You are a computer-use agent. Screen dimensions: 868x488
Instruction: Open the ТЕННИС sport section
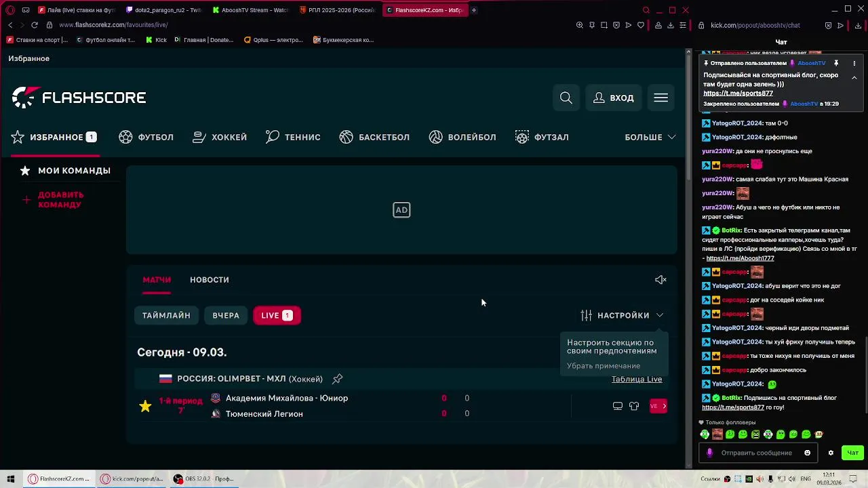point(293,137)
